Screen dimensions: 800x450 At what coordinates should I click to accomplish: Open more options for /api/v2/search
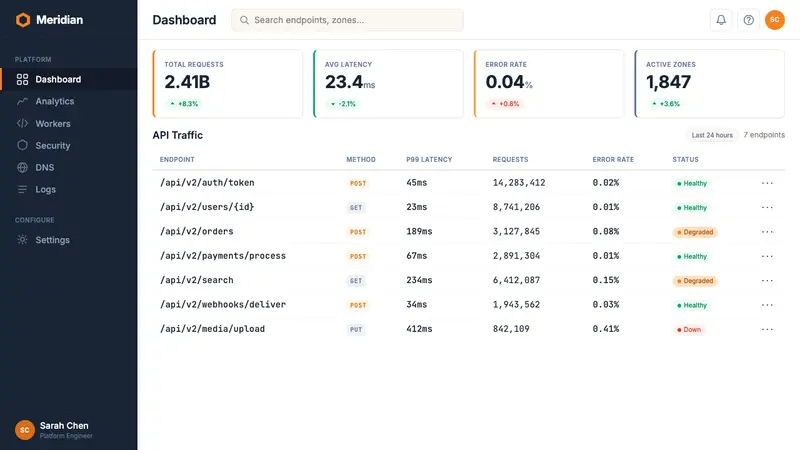(767, 281)
